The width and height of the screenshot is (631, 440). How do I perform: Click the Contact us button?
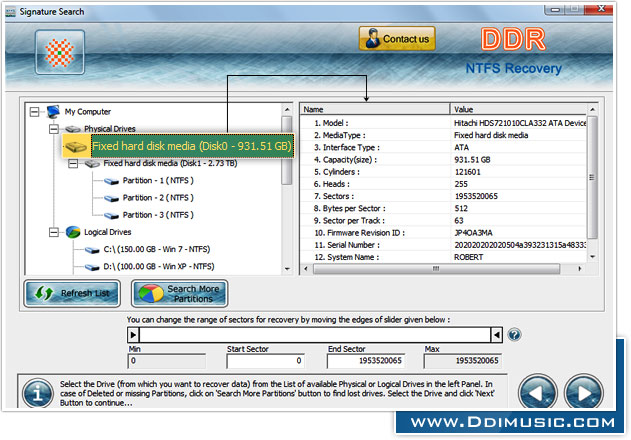397,39
